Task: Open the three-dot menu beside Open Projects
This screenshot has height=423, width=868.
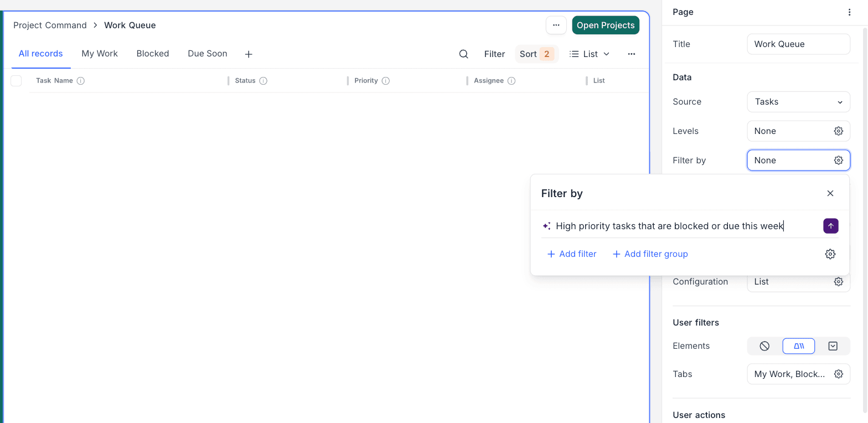Action: click(556, 25)
